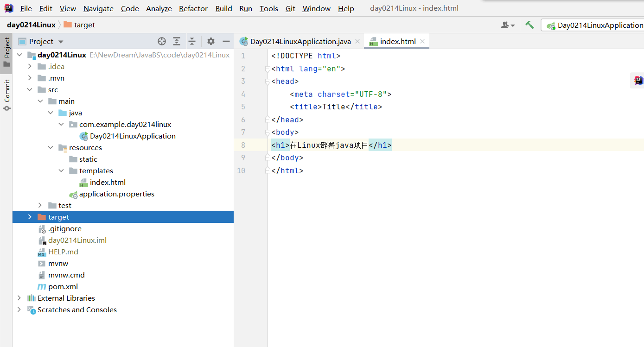This screenshot has height=347, width=644.
Task: Open the Refactor menu
Action: (193, 8)
